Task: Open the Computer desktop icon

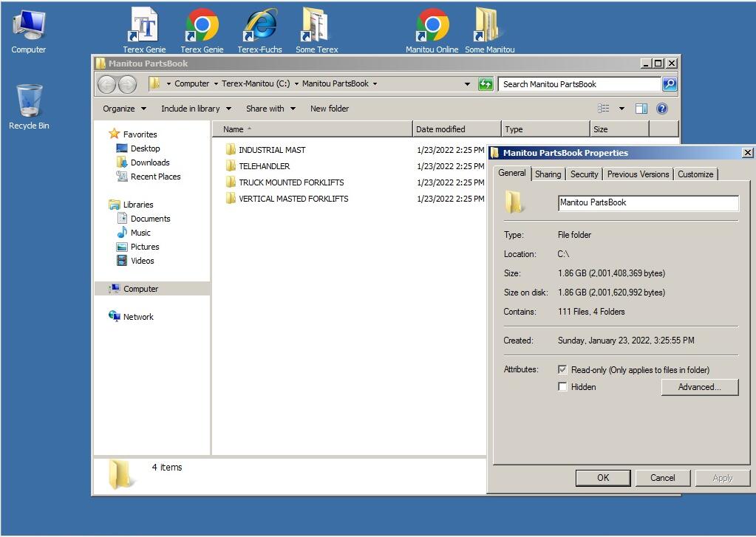Action: [28, 31]
